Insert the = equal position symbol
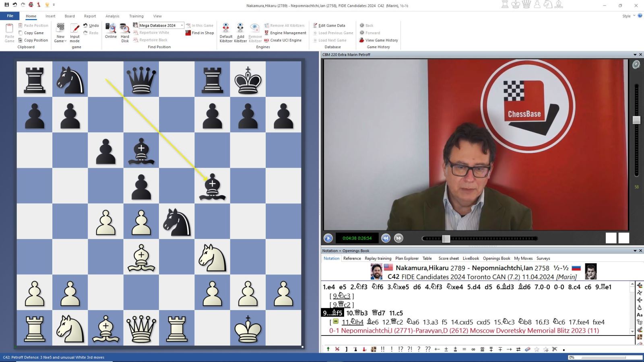Viewport: 644px width, 362px height. (x=464, y=349)
